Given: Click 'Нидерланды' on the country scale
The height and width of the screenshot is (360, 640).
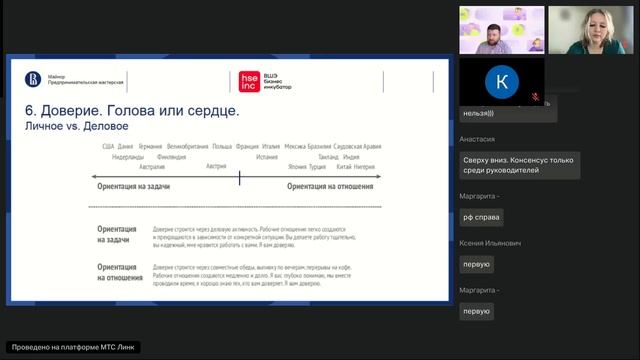Looking at the screenshot, I should pos(128,157).
